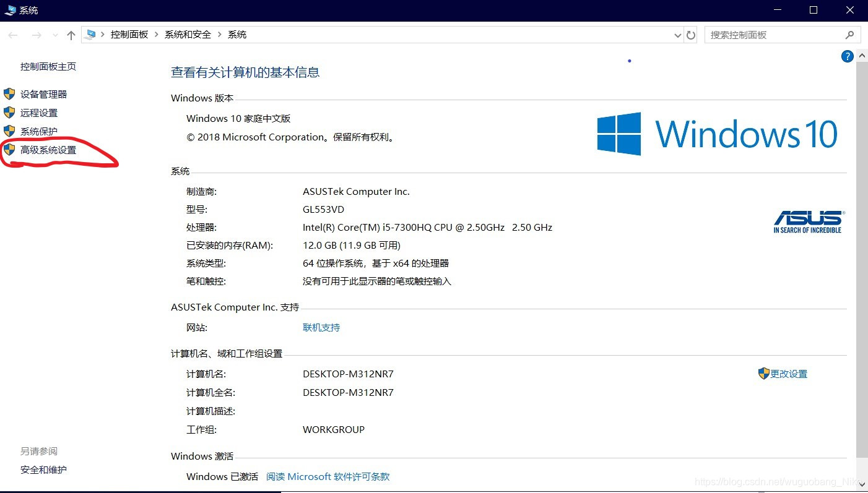The image size is (868, 493).
Task: Click the processor value Intel(R) Core(TM) i5-7300HQ
Action: [427, 227]
